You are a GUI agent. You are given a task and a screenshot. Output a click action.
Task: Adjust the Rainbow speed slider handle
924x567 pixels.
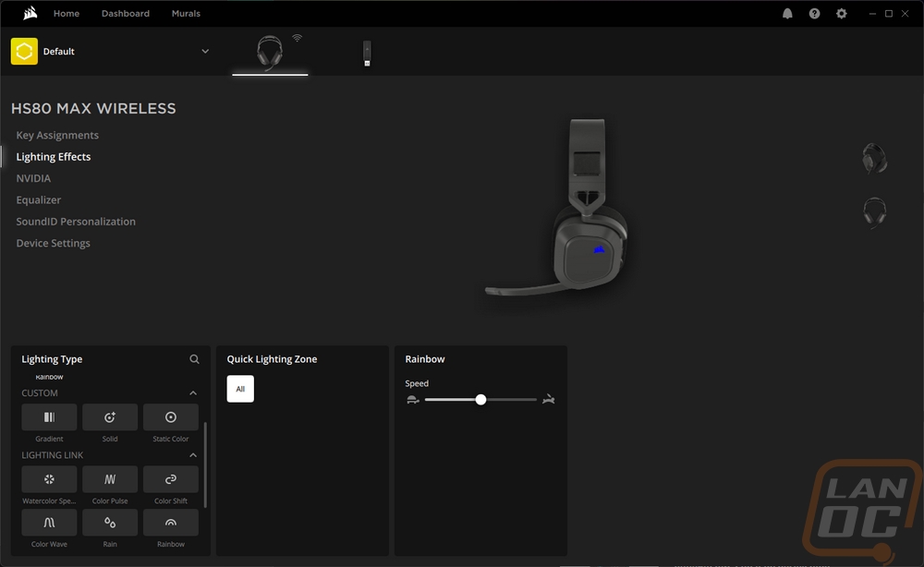click(x=480, y=400)
